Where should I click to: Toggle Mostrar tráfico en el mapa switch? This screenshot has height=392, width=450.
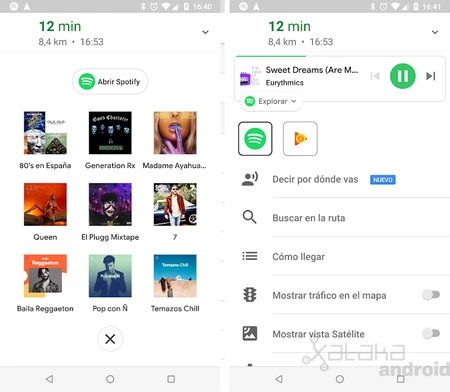tap(431, 295)
